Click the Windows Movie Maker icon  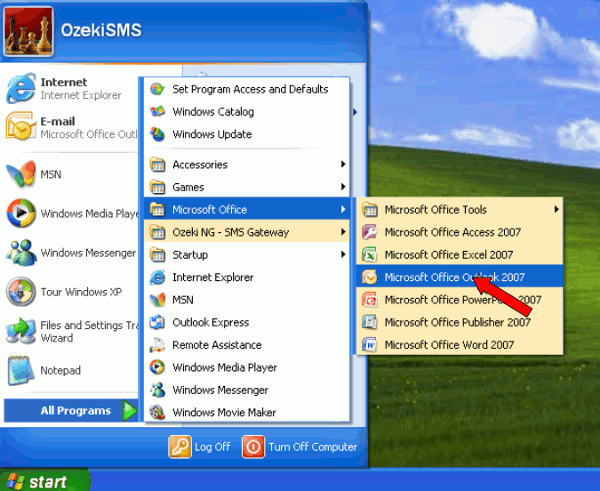157,412
